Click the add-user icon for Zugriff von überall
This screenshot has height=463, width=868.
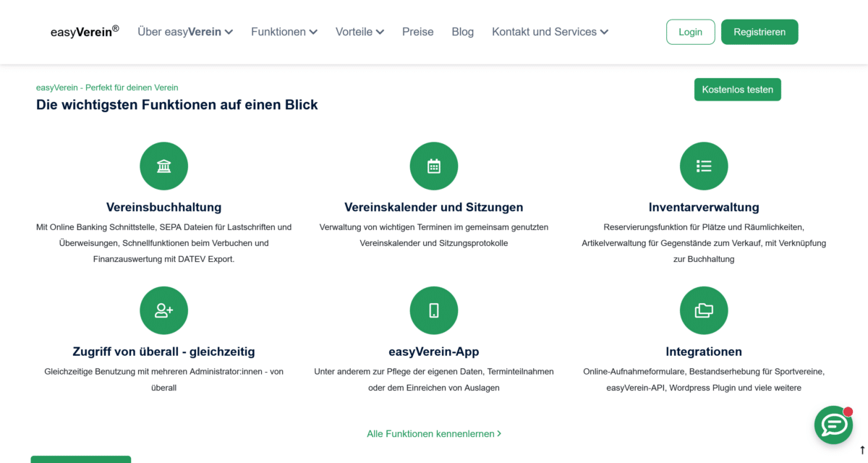163,310
